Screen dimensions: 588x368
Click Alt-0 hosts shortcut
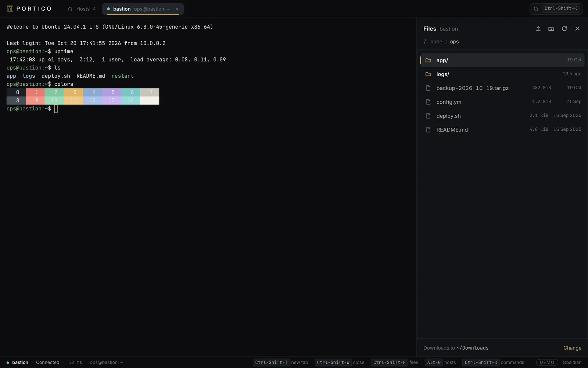pyautogui.click(x=440, y=362)
